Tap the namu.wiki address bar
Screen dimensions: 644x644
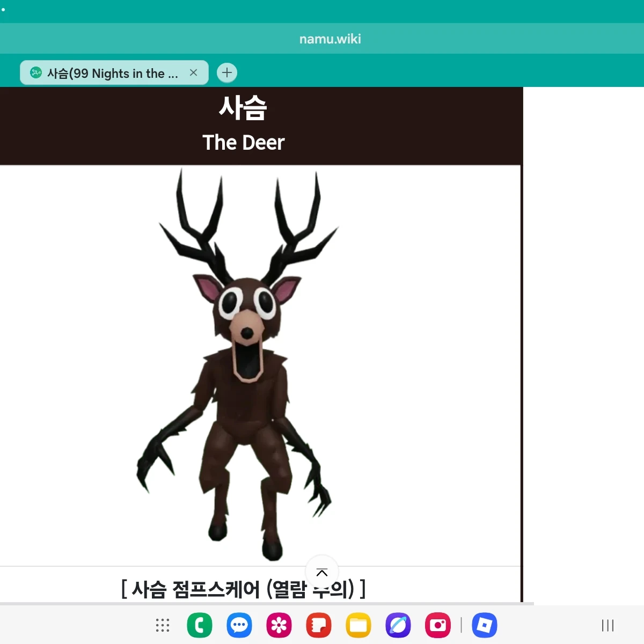[330, 38]
